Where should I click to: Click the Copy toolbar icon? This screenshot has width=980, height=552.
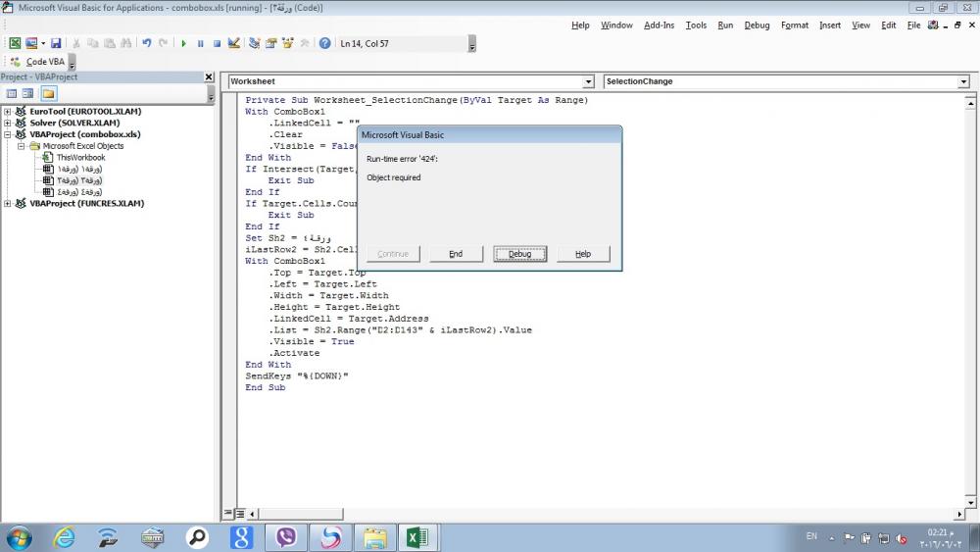click(x=92, y=43)
